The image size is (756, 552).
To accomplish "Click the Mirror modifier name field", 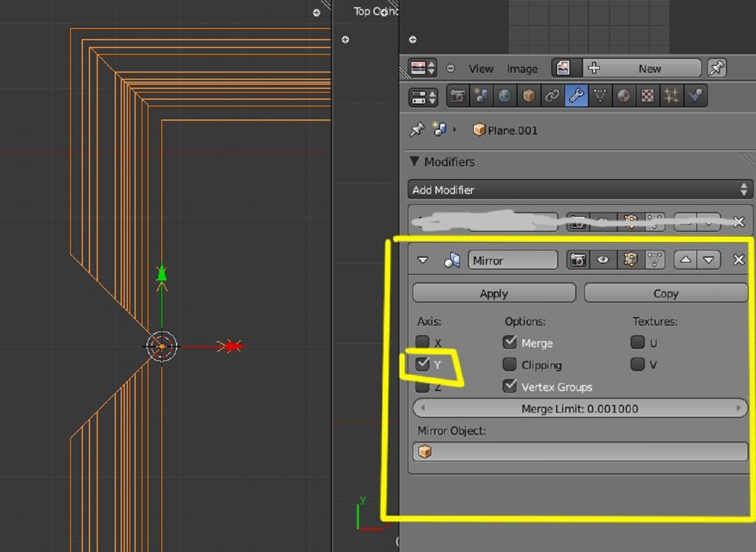I will (x=513, y=260).
